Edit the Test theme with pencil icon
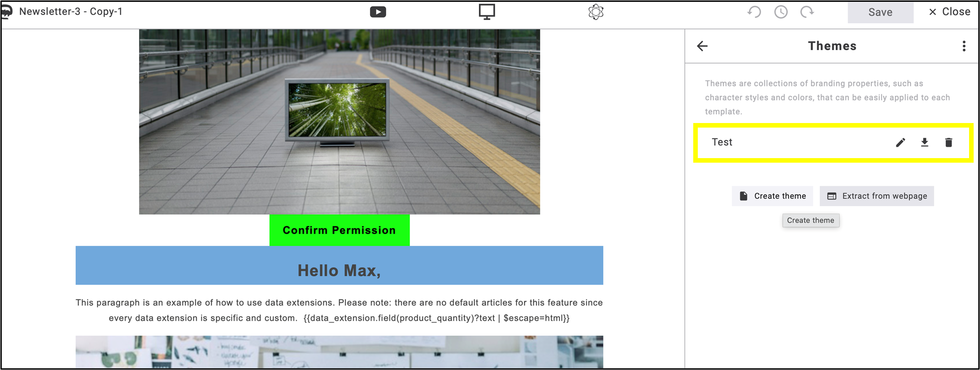The height and width of the screenshot is (370, 980). [900, 143]
